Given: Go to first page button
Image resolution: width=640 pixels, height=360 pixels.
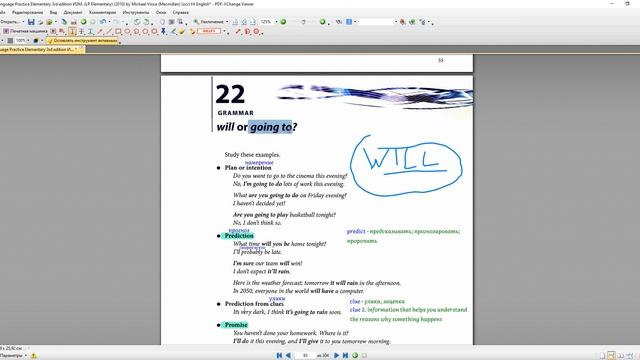Looking at the screenshot, I should click(279, 356).
